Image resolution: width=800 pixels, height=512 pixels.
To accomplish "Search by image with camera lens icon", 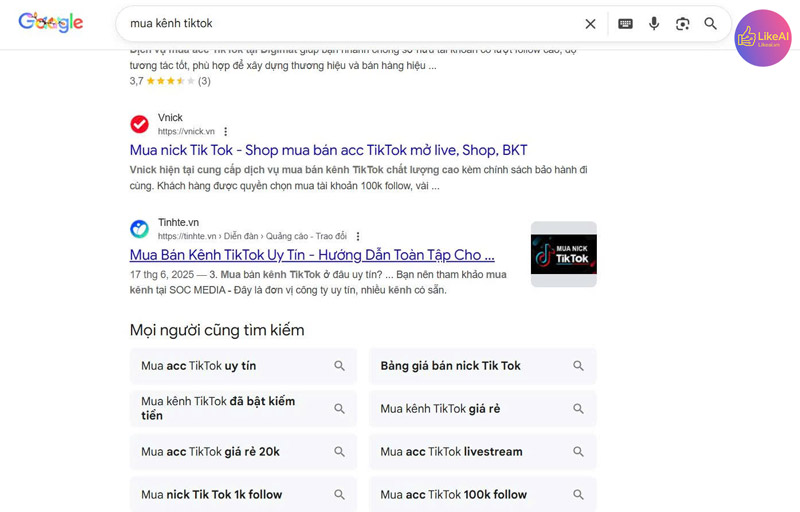I will [x=683, y=23].
